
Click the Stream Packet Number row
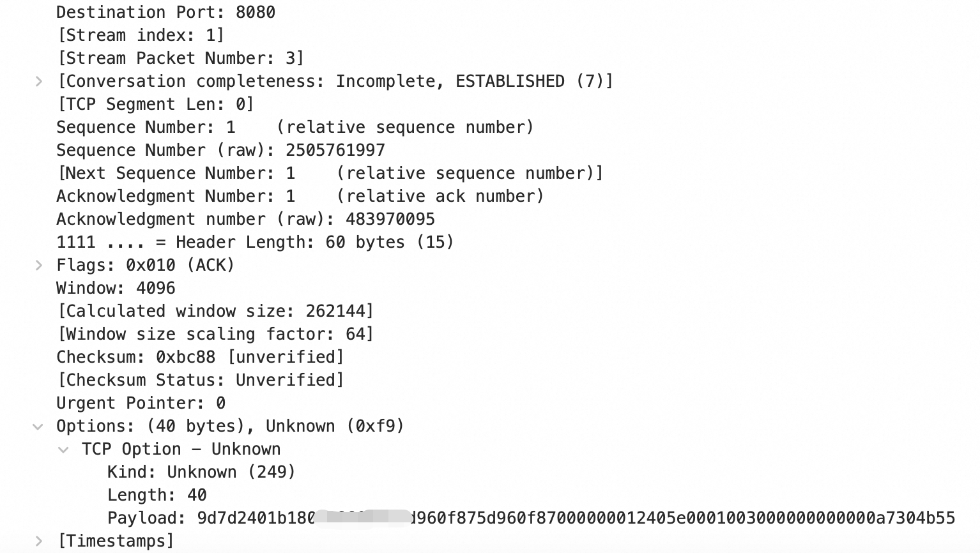coord(181,58)
